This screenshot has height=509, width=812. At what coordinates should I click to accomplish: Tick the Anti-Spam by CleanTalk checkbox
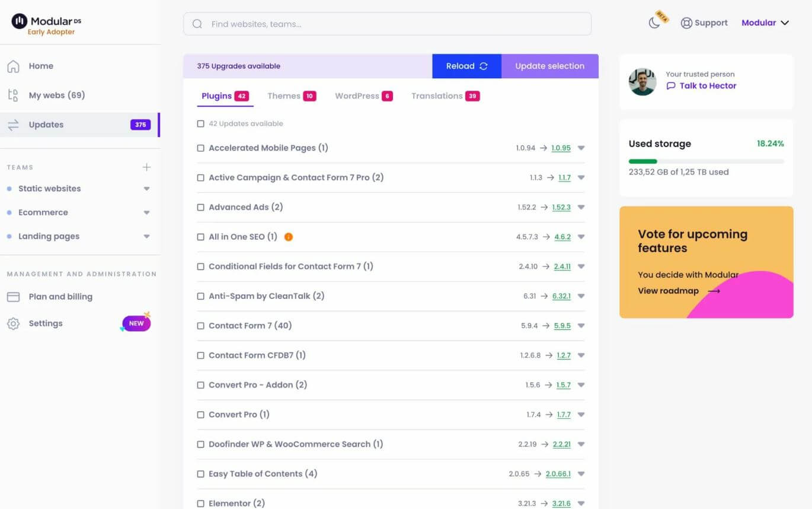[x=200, y=296]
